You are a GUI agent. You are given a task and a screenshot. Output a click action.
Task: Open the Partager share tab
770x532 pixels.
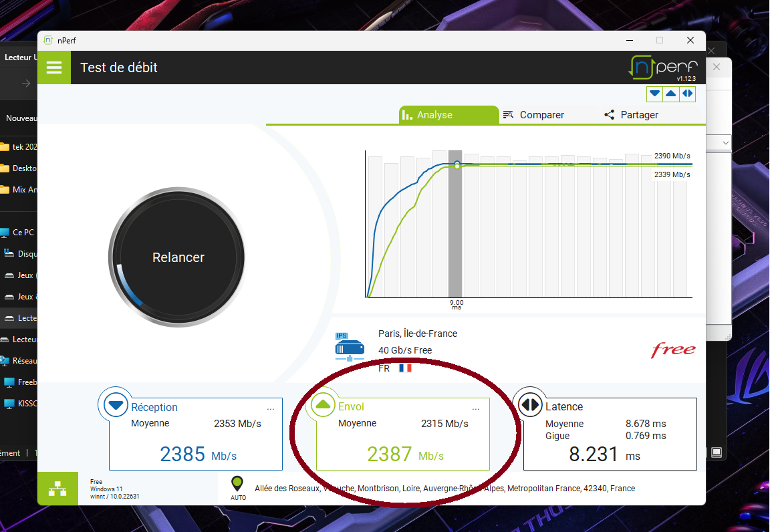point(631,115)
